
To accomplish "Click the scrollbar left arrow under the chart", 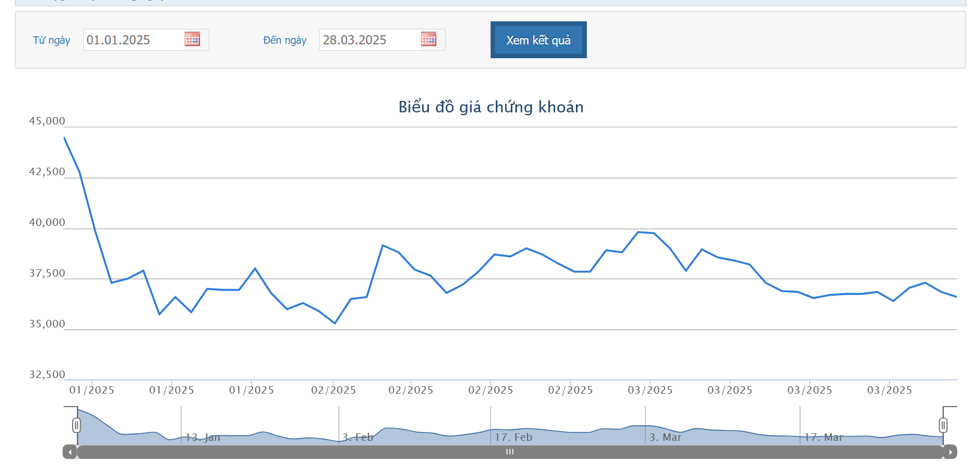I will [70, 452].
